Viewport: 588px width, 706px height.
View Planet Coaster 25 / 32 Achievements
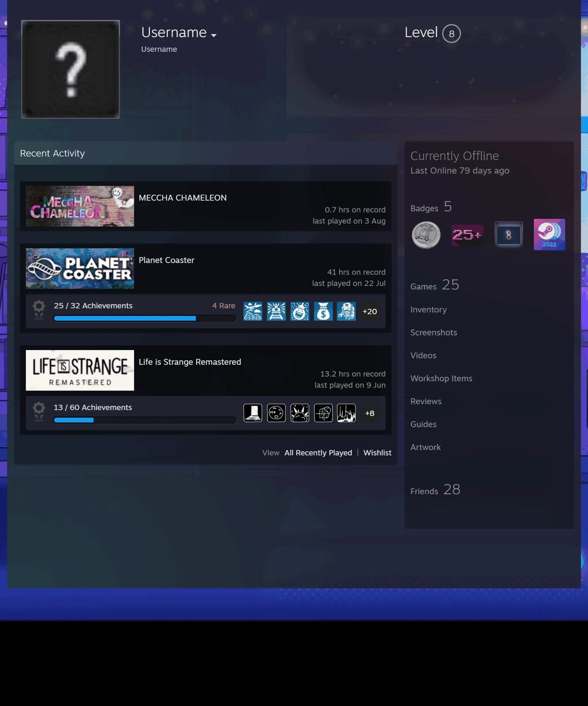93,306
